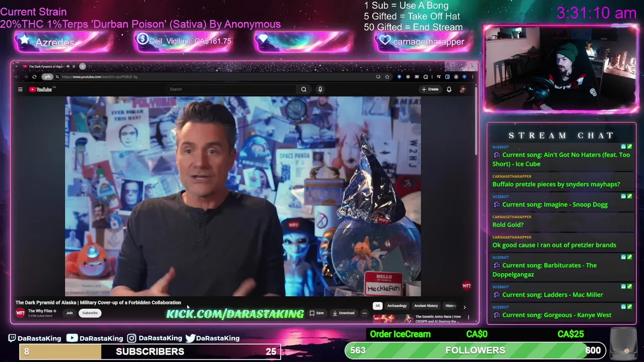
Task: Click the Oeil_Vigilant CA$161.75 banner
Action: [x=183, y=41]
